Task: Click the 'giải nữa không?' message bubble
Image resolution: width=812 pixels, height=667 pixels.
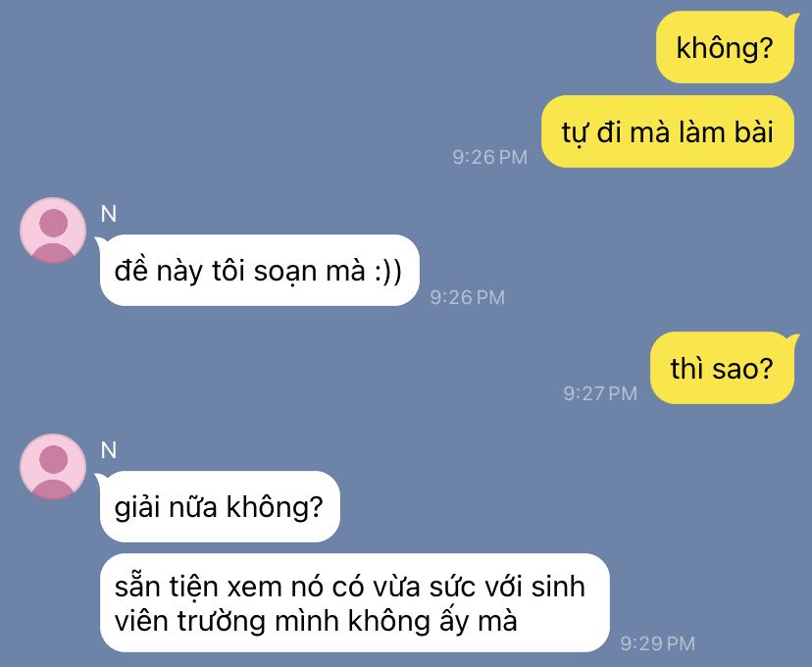Action: click(x=220, y=506)
